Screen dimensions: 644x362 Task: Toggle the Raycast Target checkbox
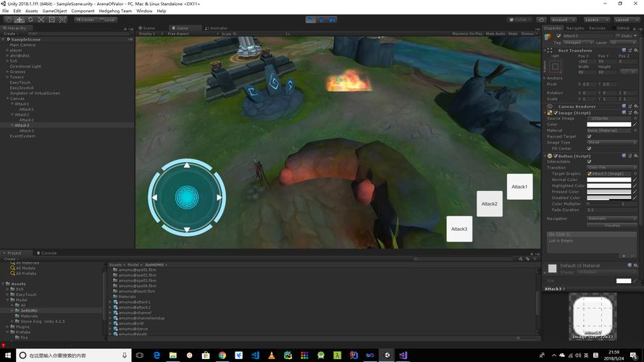(590, 137)
